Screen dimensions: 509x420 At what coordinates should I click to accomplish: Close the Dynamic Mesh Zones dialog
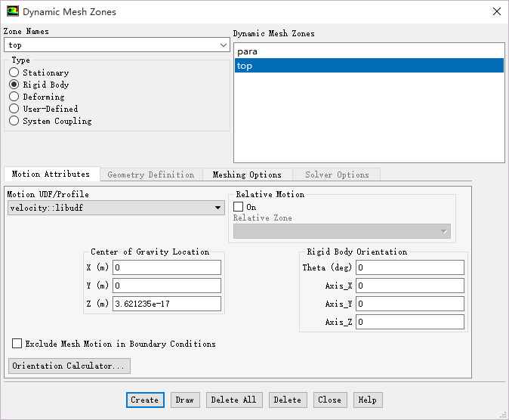pos(495,12)
